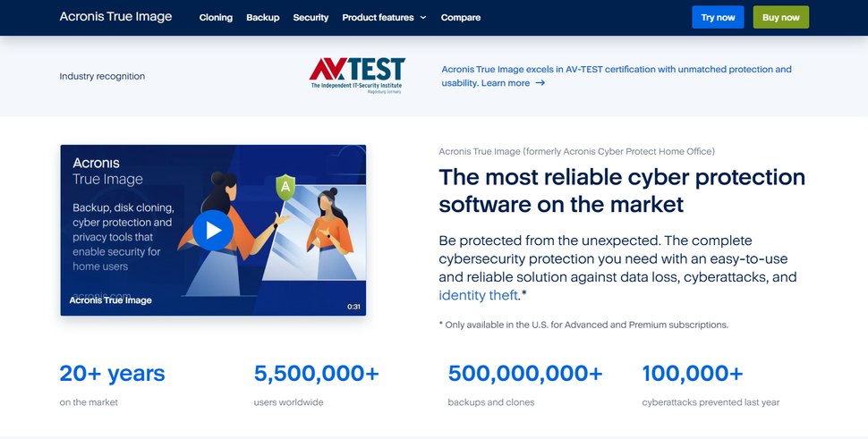Click the AV-TEST certification blue text
Viewport: 868px width, 439px height.
pos(617,76)
